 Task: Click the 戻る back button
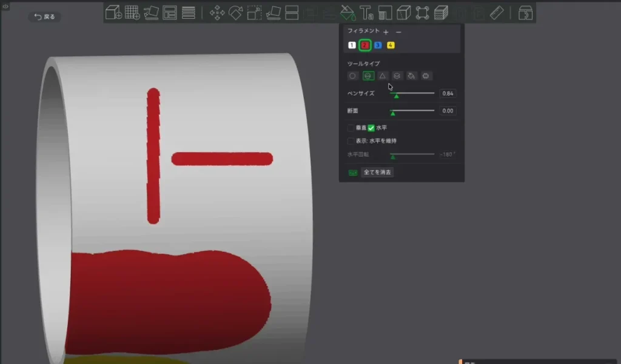[x=45, y=16]
